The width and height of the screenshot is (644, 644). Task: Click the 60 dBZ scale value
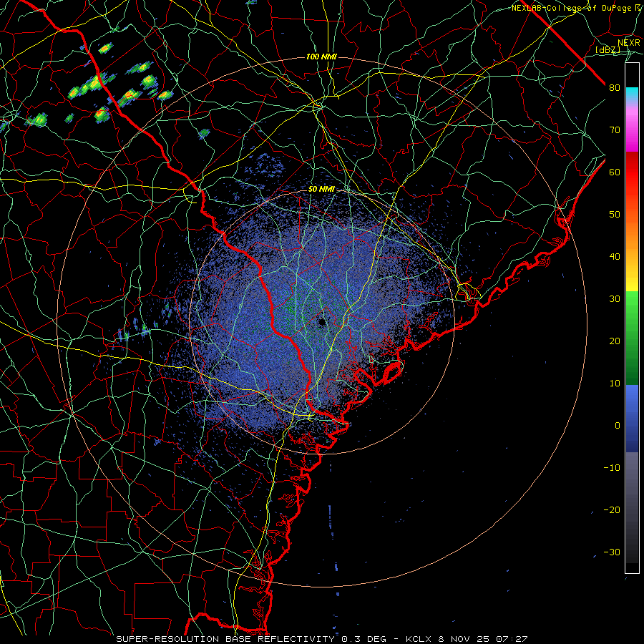615,172
